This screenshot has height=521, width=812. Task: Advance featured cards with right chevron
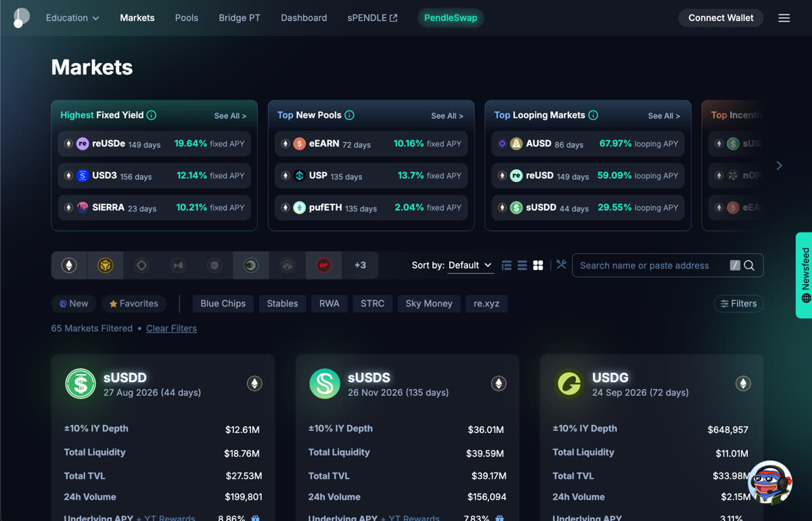(x=780, y=166)
